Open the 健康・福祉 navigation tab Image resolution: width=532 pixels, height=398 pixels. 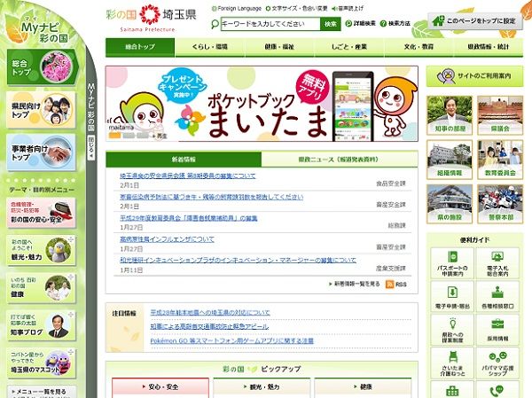279,47
